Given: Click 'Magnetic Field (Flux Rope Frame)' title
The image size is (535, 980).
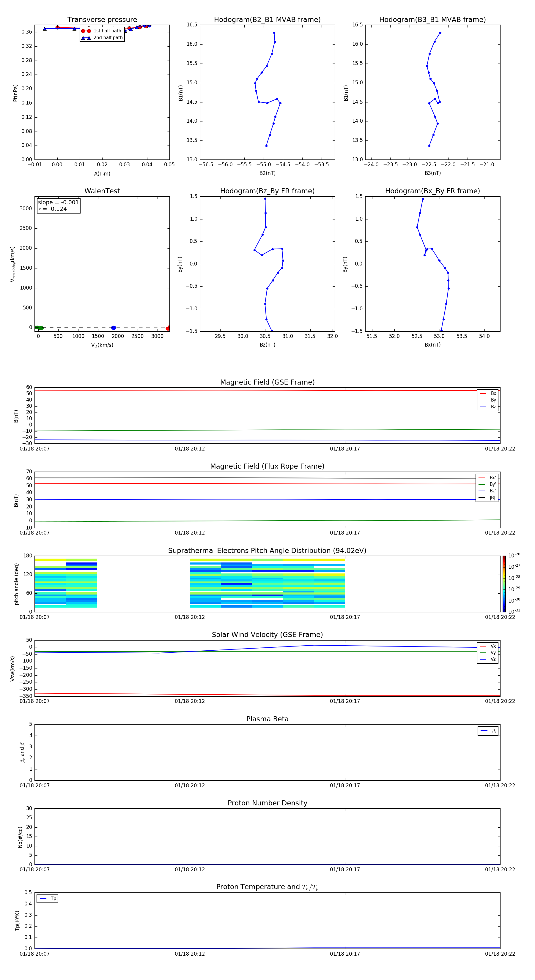Looking at the screenshot, I should coord(267,467).
